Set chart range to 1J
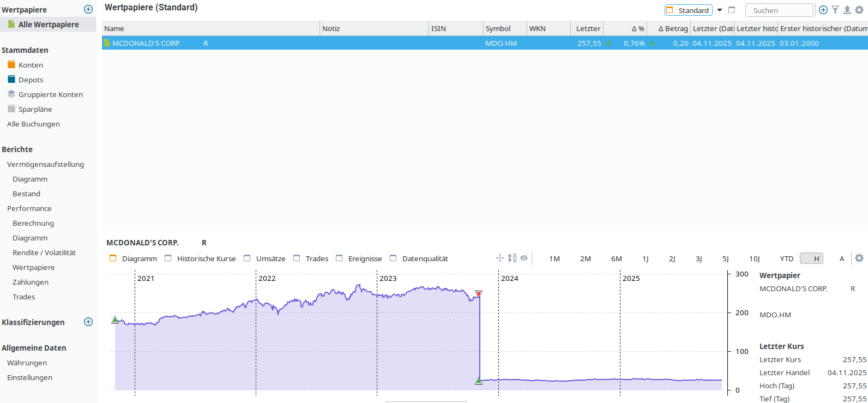The height and width of the screenshot is (403, 868). click(645, 258)
